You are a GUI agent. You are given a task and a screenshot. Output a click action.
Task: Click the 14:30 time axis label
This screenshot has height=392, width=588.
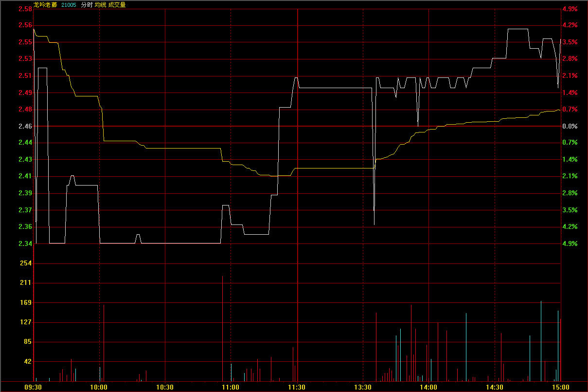pos(495,387)
